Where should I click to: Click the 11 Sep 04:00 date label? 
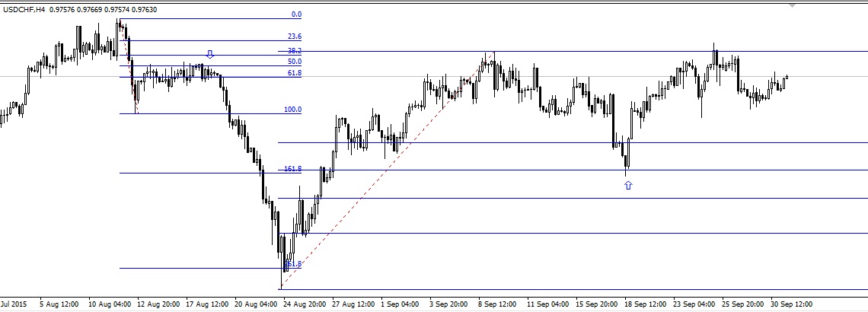(548, 304)
